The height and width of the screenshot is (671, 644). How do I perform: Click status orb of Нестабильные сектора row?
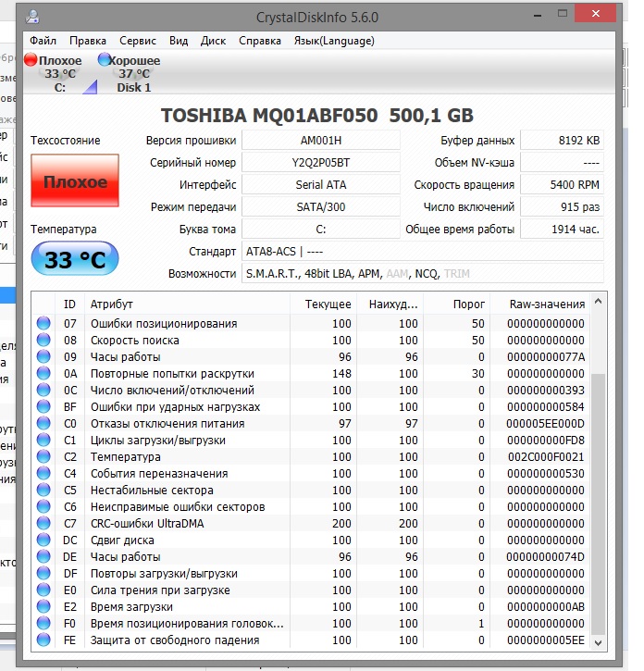point(43,491)
